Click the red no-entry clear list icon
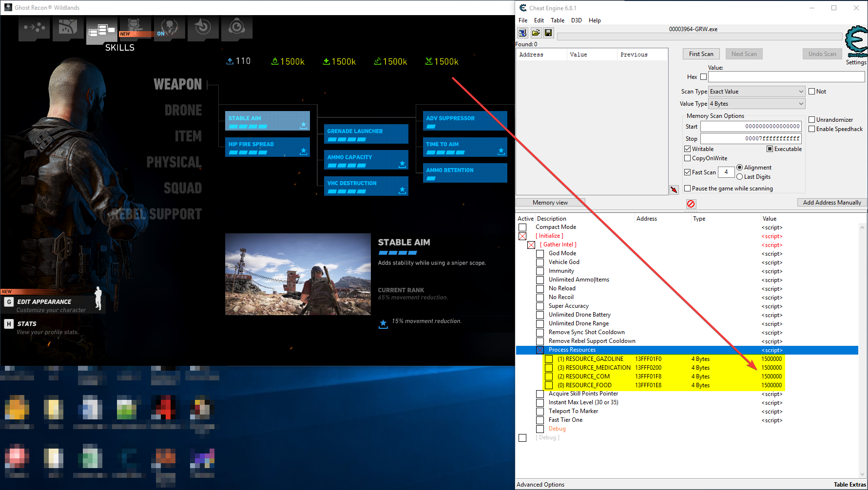868x490 pixels. click(691, 204)
